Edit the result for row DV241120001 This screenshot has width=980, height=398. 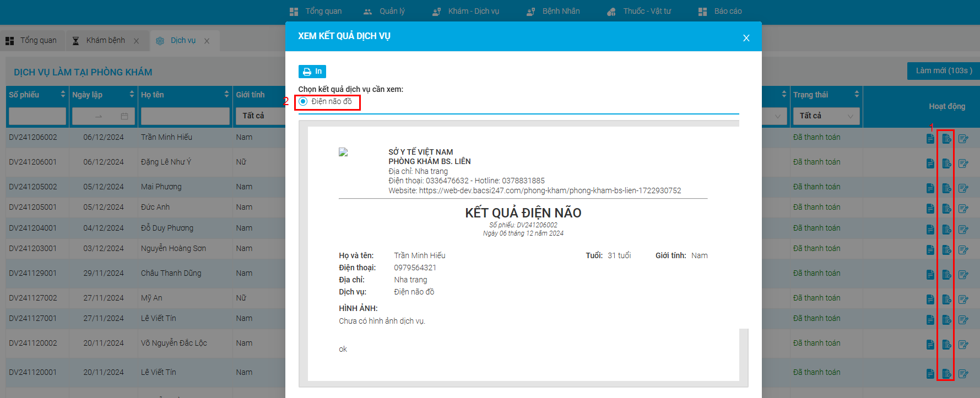tap(963, 374)
